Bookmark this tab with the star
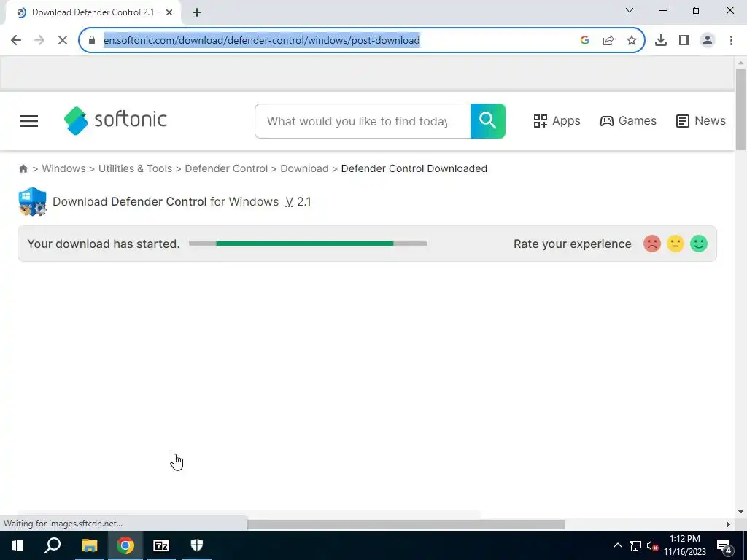This screenshot has width=747, height=560. [632, 41]
